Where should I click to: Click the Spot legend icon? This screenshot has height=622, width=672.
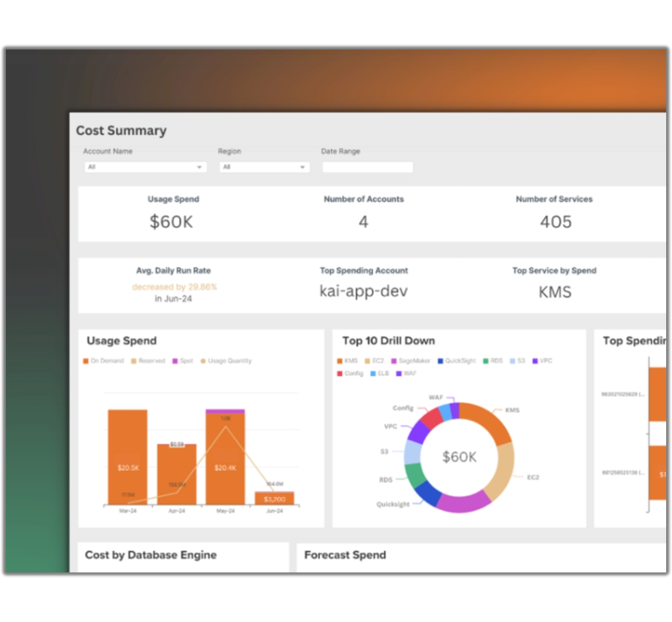click(x=174, y=360)
